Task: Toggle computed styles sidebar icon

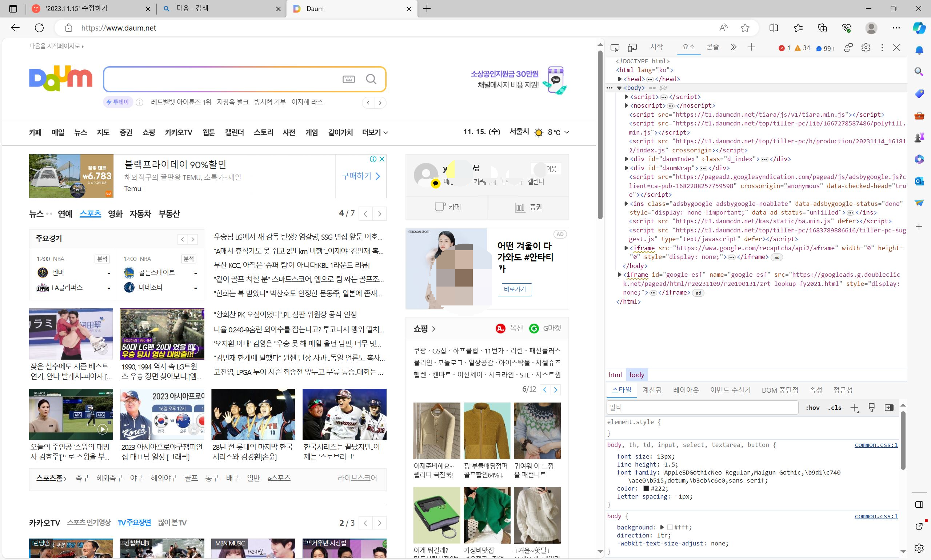Action: (889, 408)
